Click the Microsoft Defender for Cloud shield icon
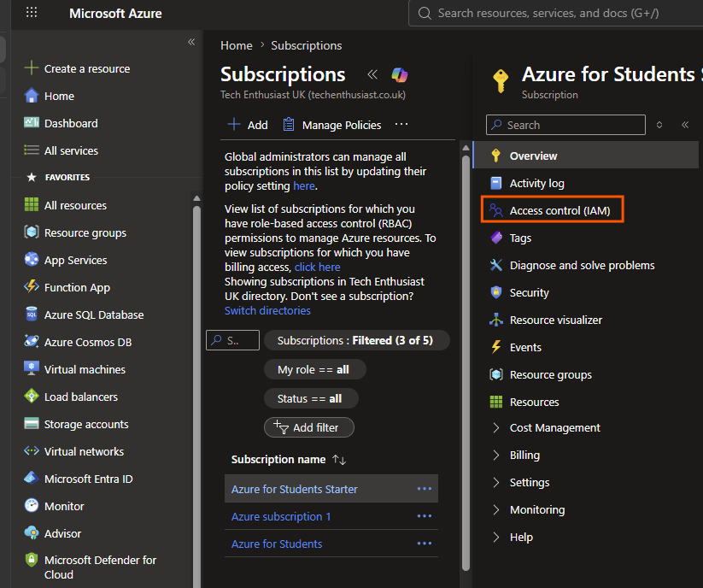 (x=32, y=560)
